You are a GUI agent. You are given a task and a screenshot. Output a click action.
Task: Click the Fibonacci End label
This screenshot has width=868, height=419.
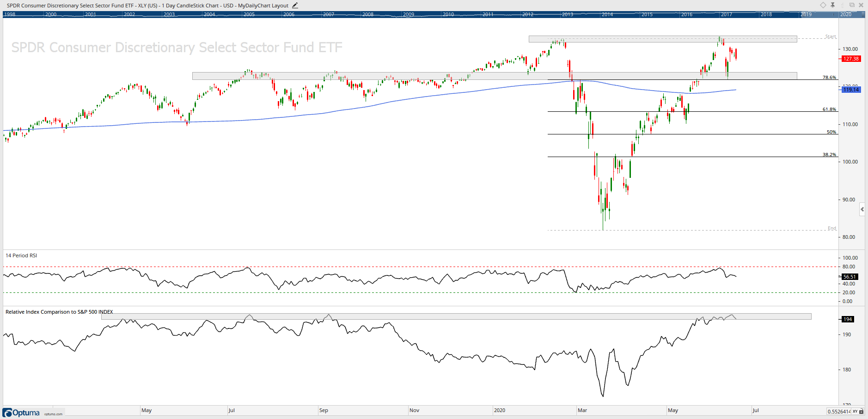click(832, 228)
